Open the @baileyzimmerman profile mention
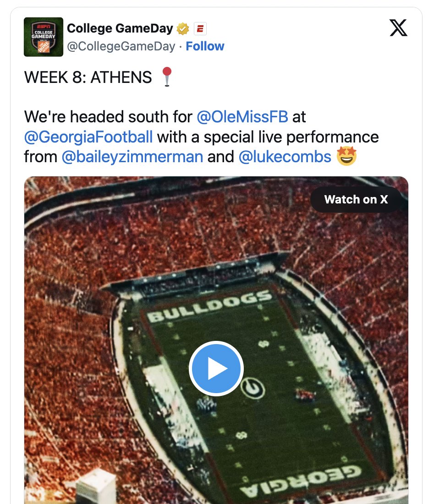 (132, 157)
